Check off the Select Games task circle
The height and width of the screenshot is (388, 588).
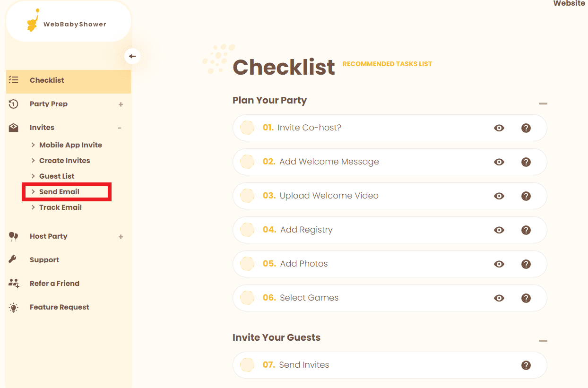[247, 298]
